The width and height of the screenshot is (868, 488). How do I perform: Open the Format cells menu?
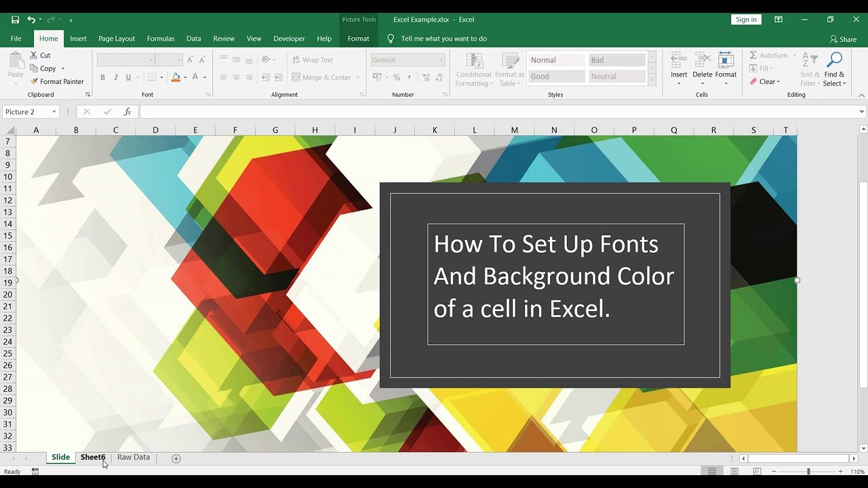[x=726, y=69]
